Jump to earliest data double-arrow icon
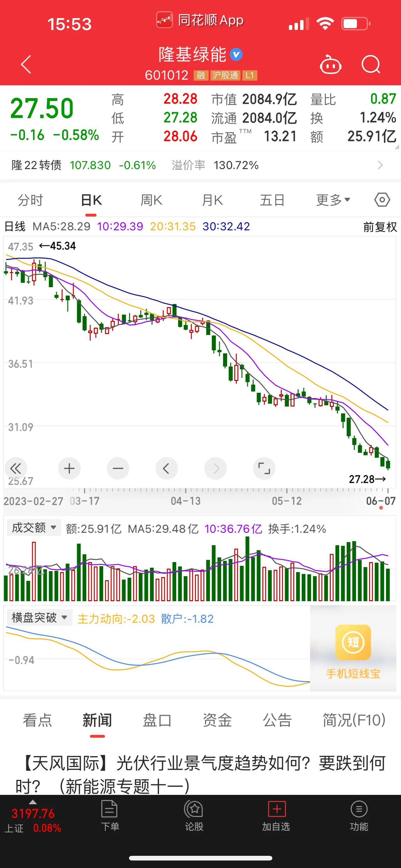 click(15, 468)
